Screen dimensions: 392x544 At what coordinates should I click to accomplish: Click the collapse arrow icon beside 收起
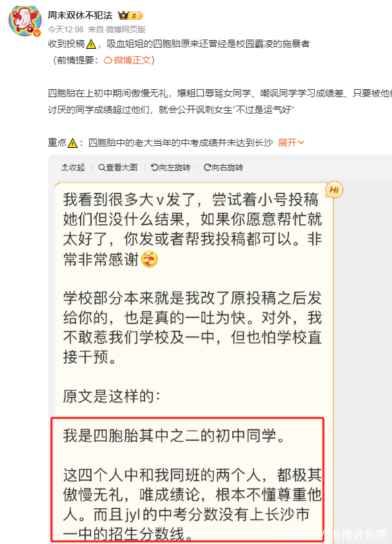coord(65,168)
